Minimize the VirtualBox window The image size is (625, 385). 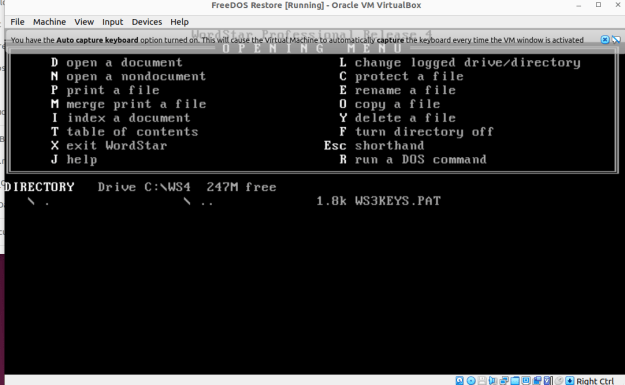pos(578,6)
